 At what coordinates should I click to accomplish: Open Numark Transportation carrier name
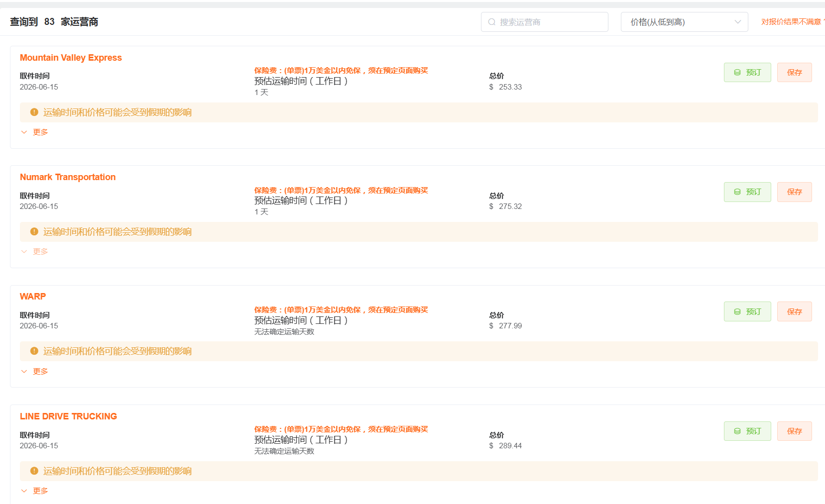pos(68,177)
